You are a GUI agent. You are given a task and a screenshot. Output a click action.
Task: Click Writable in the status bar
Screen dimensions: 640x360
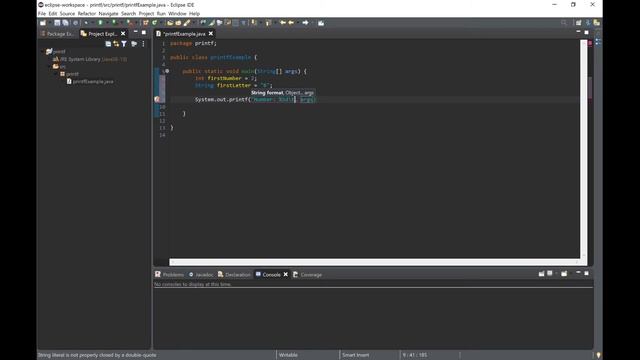tap(288, 355)
